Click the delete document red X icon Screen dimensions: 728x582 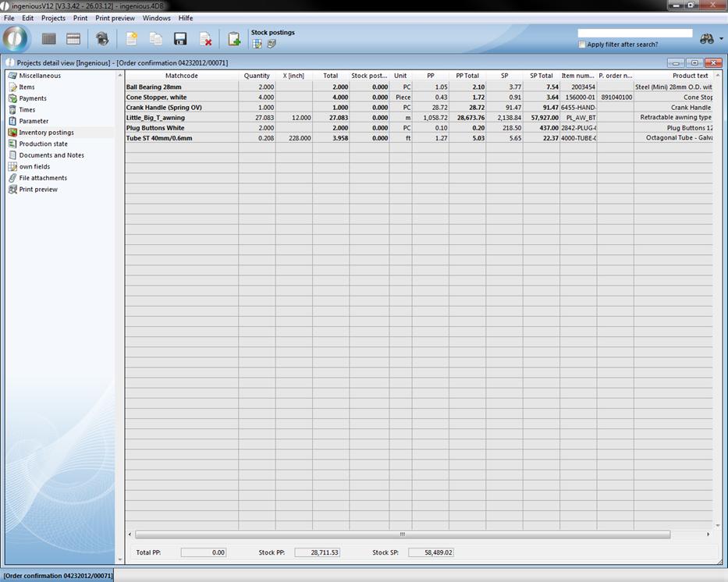click(x=205, y=39)
